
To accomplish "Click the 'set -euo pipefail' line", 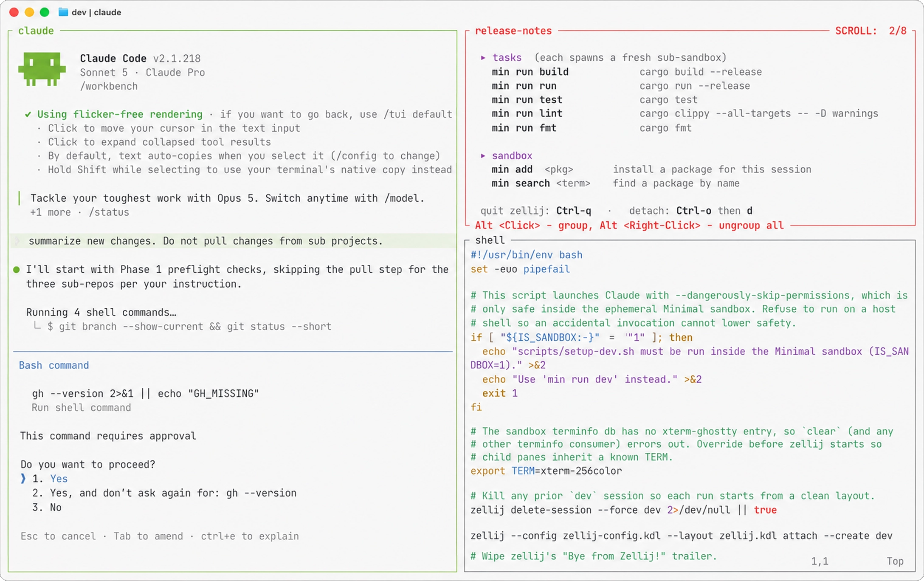I will pyautogui.click(x=520, y=269).
